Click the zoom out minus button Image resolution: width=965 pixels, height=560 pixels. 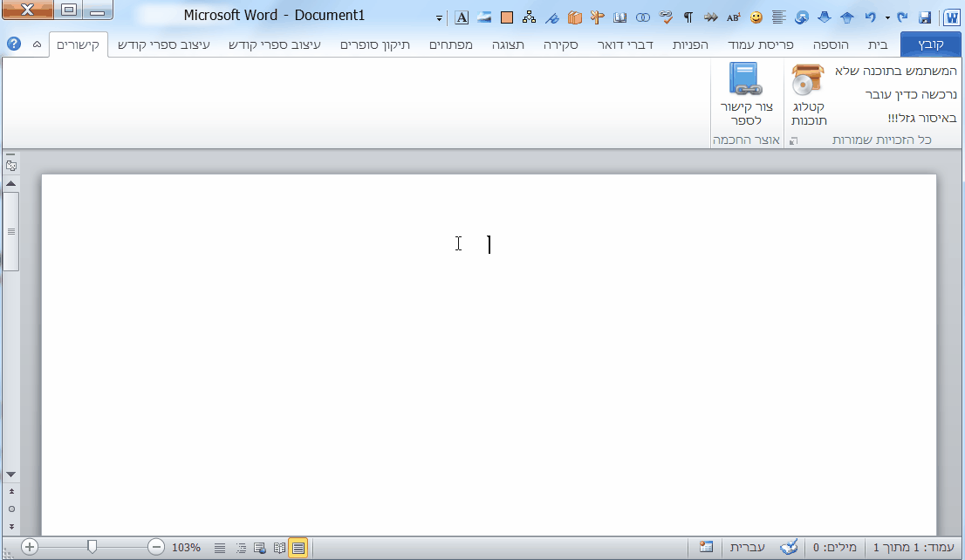[x=156, y=546]
